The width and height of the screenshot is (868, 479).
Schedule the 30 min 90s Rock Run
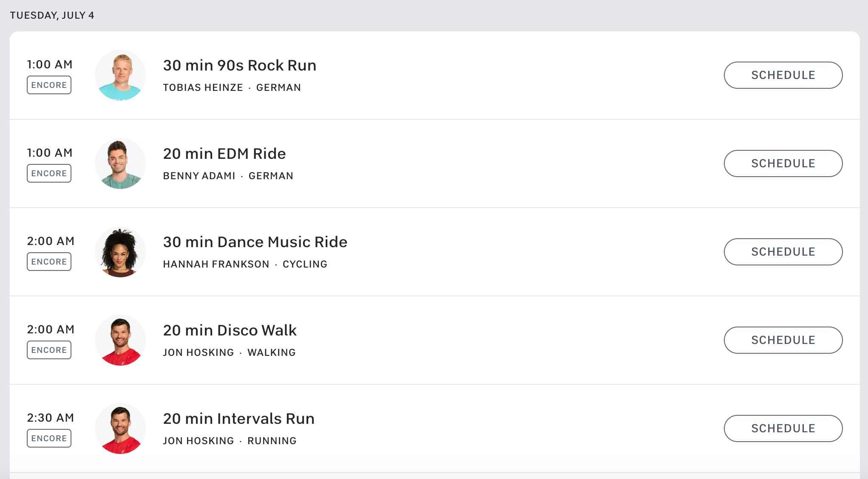click(x=783, y=75)
